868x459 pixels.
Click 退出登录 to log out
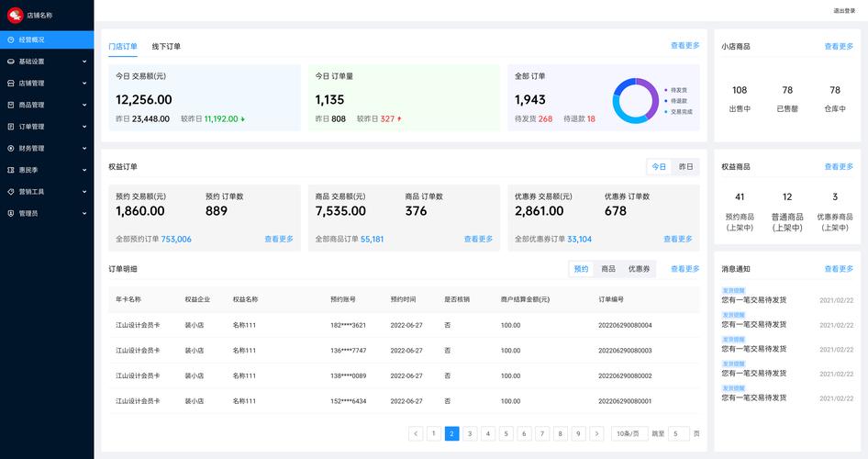pyautogui.click(x=843, y=11)
